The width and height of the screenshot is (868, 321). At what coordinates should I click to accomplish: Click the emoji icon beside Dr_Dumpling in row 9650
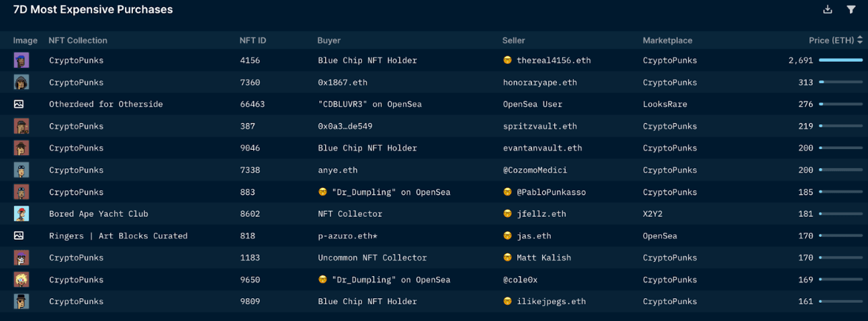pyautogui.click(x=323, y=279)
